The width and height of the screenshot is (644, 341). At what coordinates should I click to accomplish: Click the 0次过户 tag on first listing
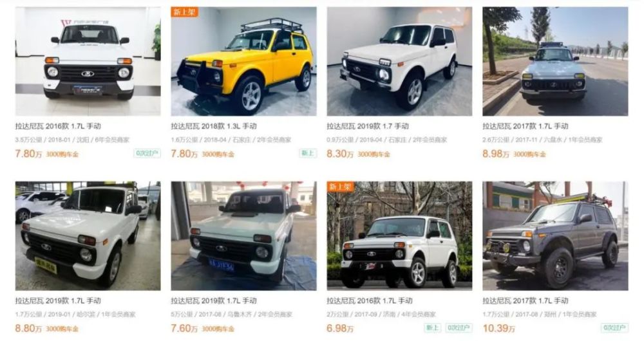[x=147, y=154]
